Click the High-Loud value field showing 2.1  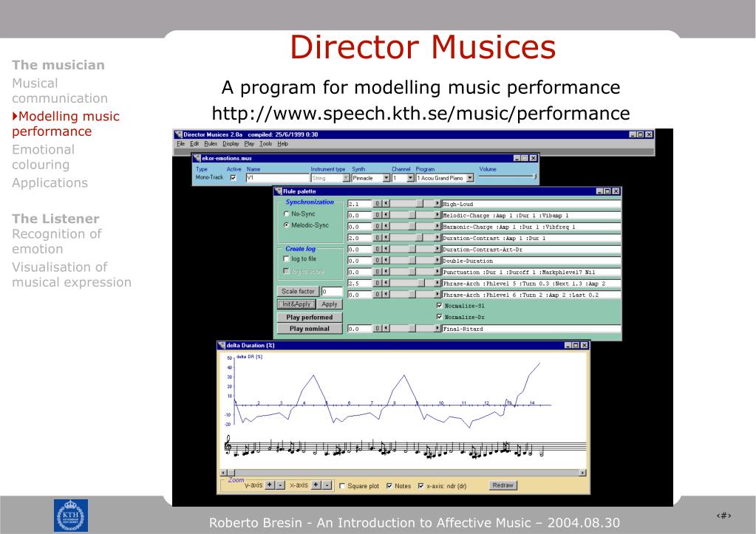coord(360,204)
